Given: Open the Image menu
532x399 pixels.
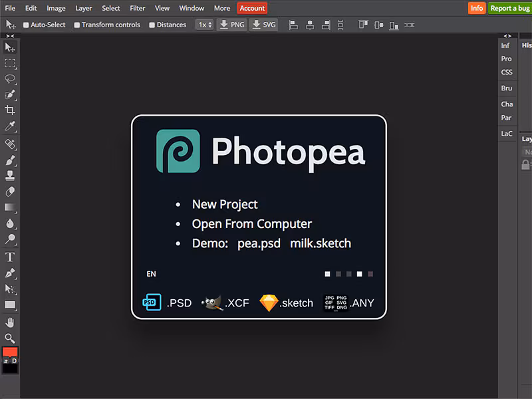Looking at the screenshot, I should (x=56, y=8).
